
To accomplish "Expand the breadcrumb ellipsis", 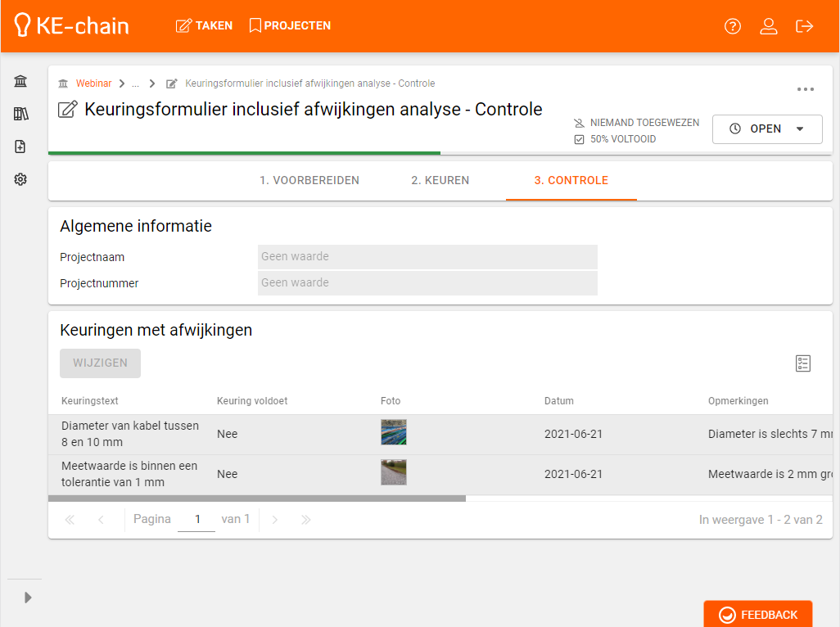I will [x=136, y=83].
